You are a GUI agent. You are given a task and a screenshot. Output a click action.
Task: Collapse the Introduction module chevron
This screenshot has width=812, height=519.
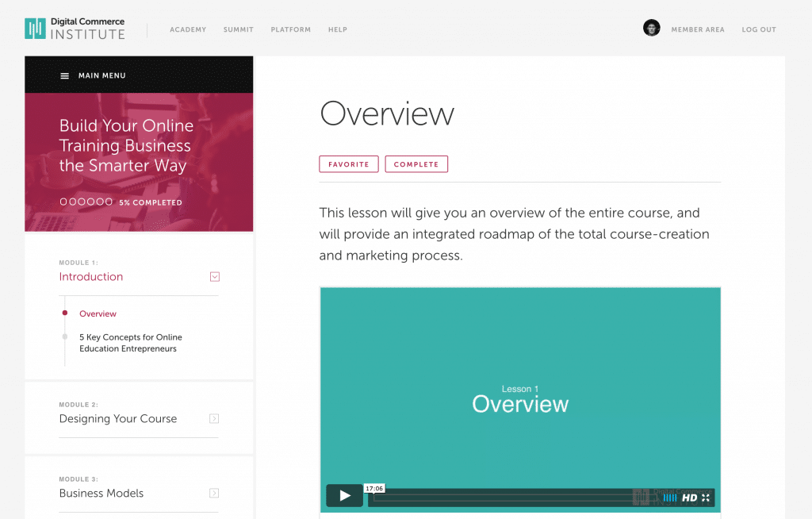pyautogui.click(x=214, y=276)
